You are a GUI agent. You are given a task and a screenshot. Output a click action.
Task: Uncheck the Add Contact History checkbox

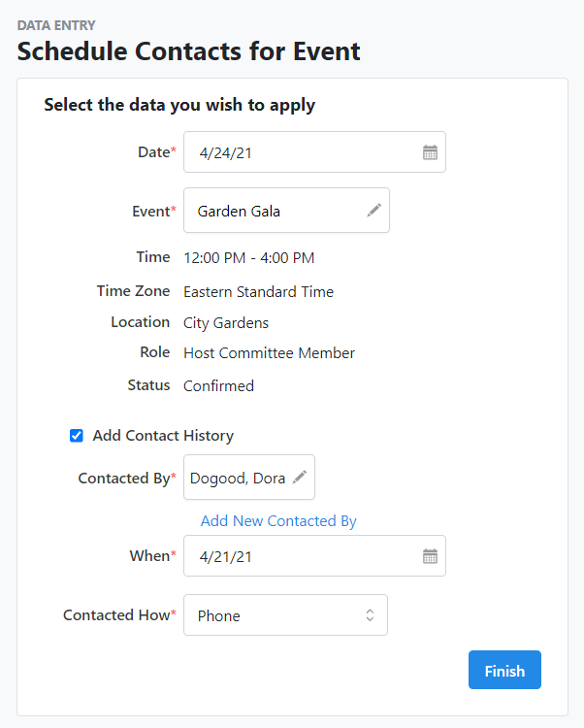pos(77,436)
